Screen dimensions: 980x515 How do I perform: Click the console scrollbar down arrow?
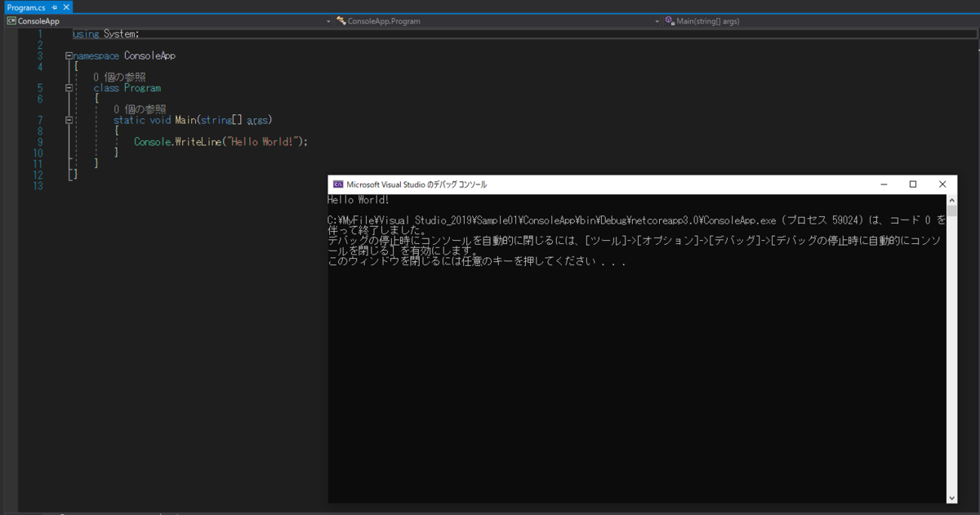[x=951, y=498]
